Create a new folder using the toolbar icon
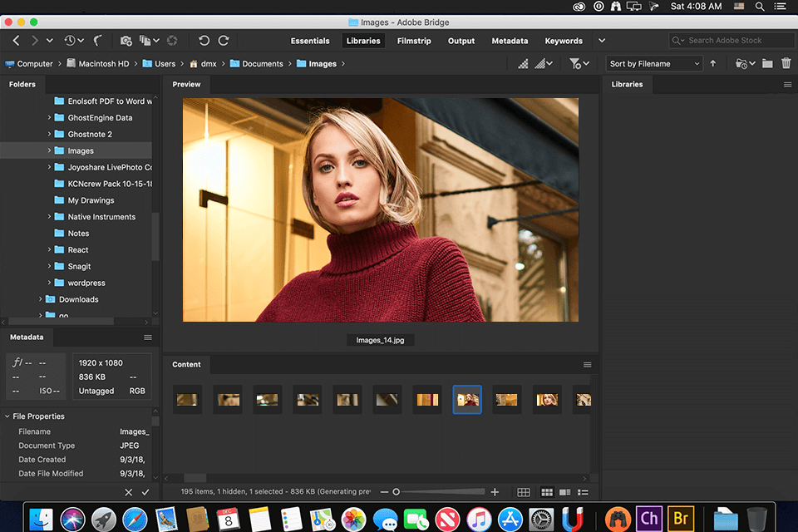Viewport: 798px width, 532px height. click(767, 62)
